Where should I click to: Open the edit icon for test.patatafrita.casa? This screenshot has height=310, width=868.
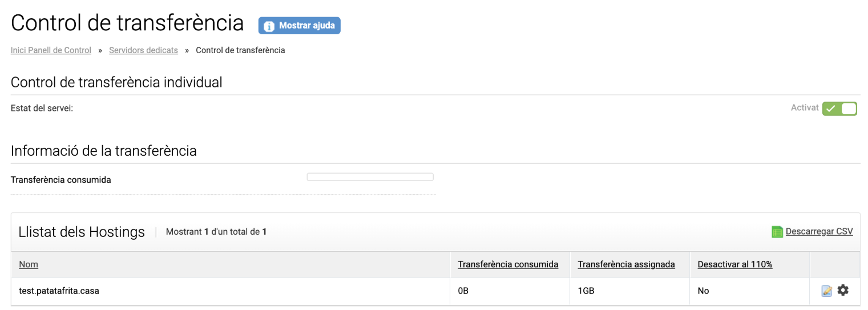pyautogui.click(x=826, y=291)
